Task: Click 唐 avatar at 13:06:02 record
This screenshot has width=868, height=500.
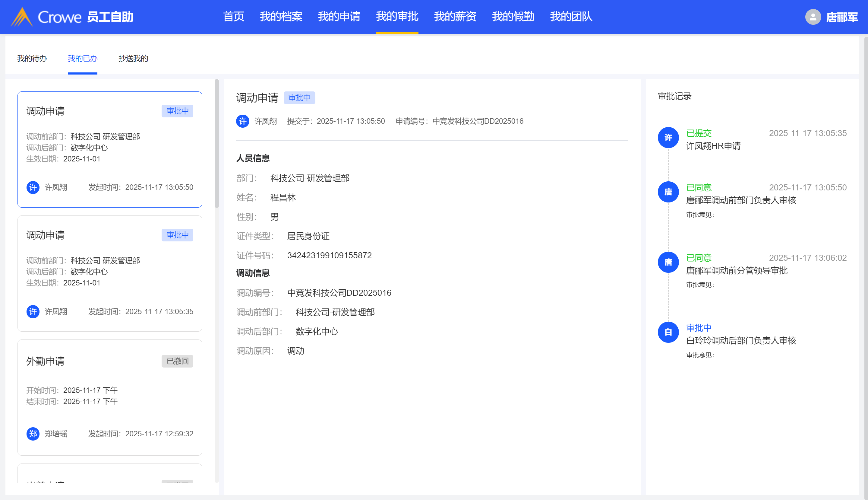Action: pos(668,262)
